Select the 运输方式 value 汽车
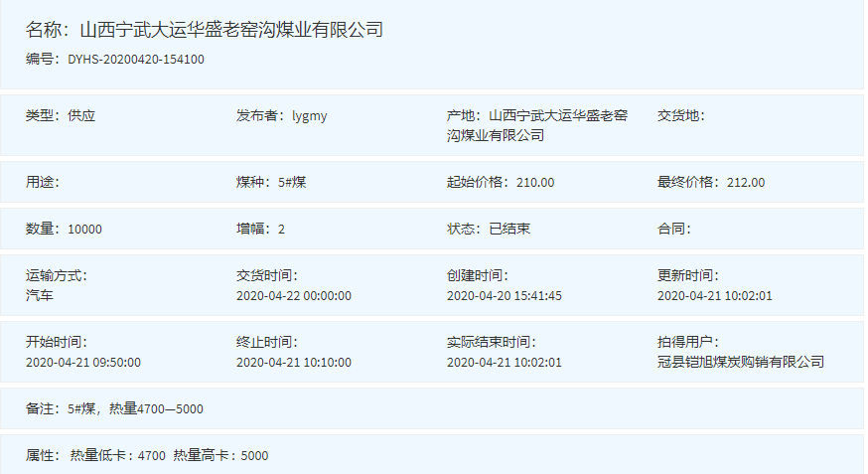Image resolution: width=868 pixels, height=474 pixels. tap(40, 296)
